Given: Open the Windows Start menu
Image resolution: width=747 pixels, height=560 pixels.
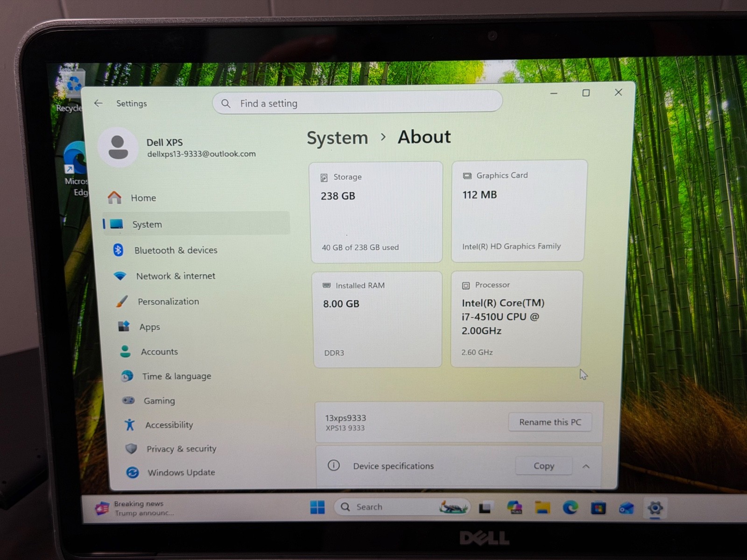Looking at the screenshot, I should (317, 507).
